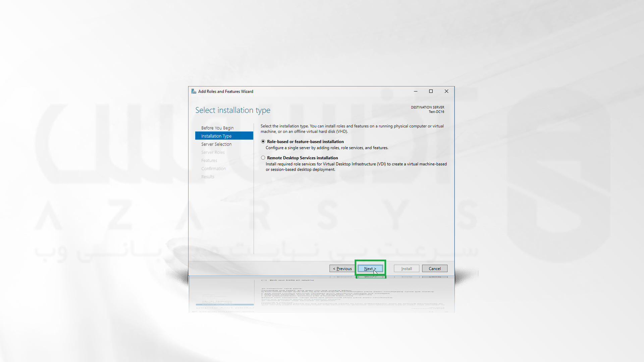This screenshot has width=644, height=362.
Task: Select Role-based or feature-based installation
Action: pyautogui.click(x=262, y=141)
